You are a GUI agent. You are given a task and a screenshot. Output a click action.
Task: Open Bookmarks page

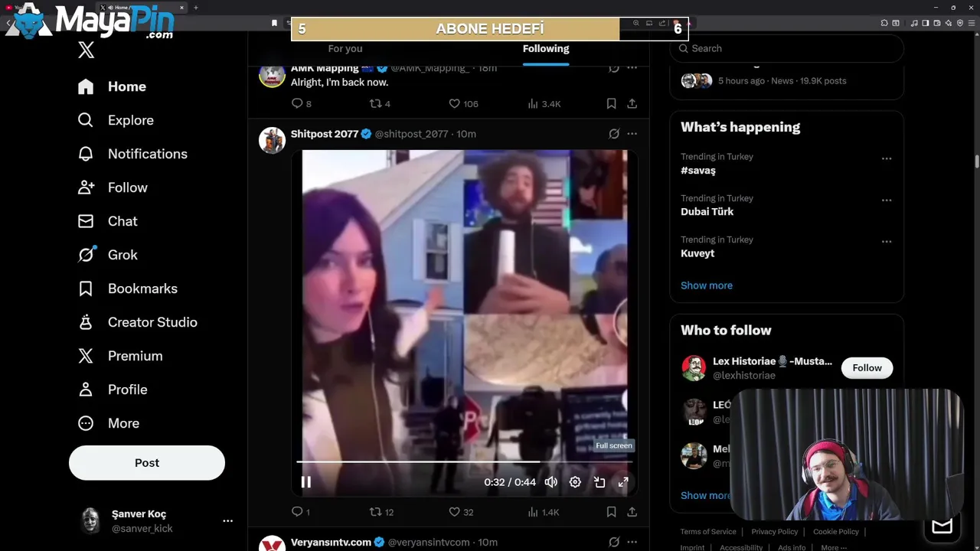click(x=128, y=289)
